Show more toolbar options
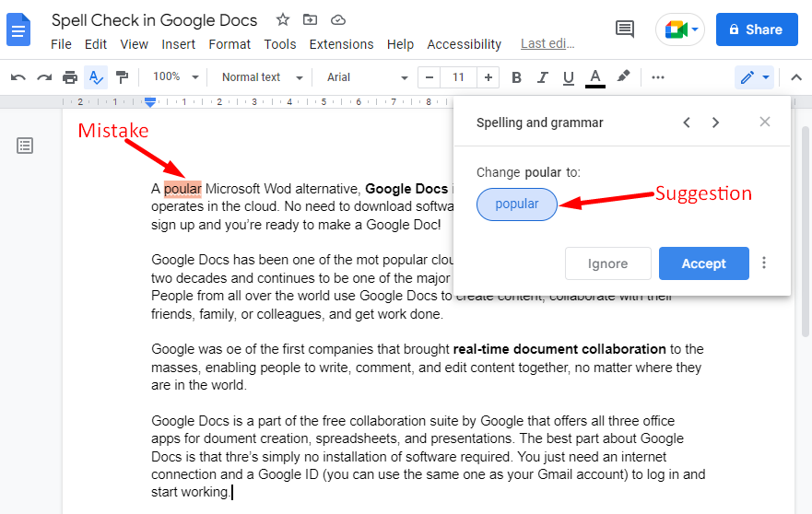The image size is (812, 514). click(658, 77)
